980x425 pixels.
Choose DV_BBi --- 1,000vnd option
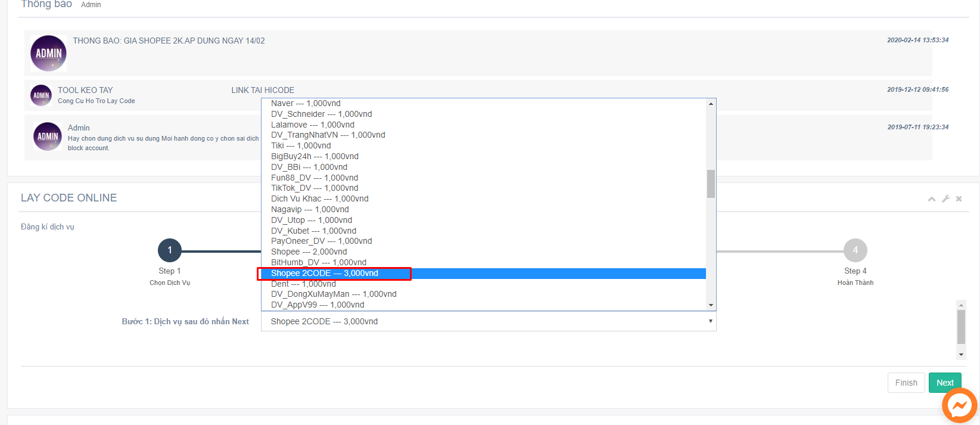[x=484, y=167]
